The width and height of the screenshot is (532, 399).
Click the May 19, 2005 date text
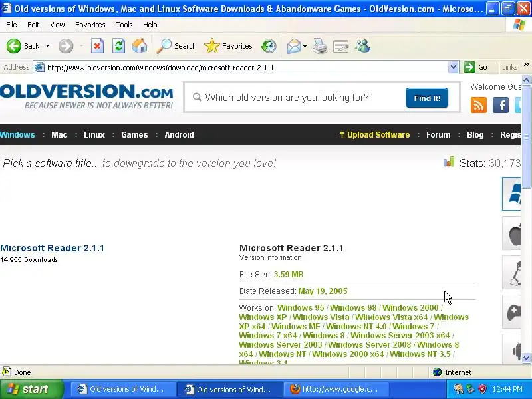coord(323,291)
